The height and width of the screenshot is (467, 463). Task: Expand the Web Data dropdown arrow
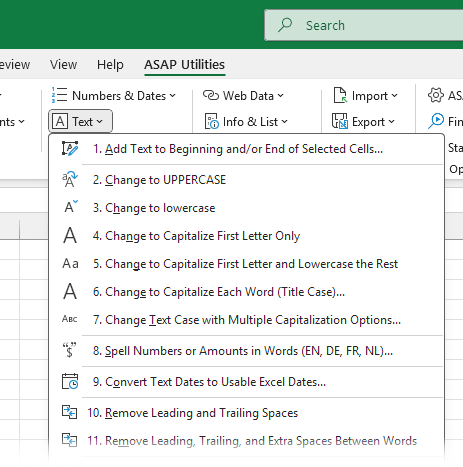tap(281, 96)
